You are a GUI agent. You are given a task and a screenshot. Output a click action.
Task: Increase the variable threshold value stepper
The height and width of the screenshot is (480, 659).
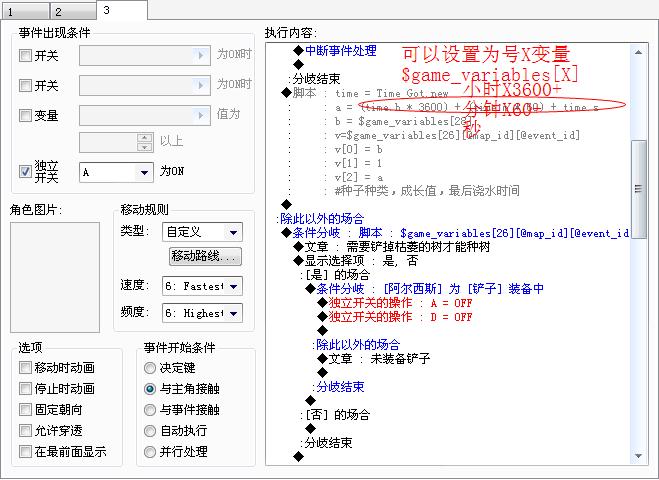click(145, 137)
